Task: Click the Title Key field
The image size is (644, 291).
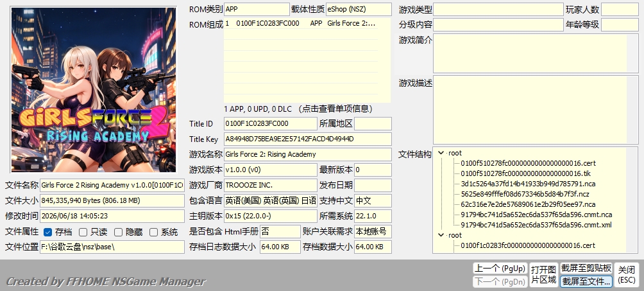Action: tap(308, 139)
